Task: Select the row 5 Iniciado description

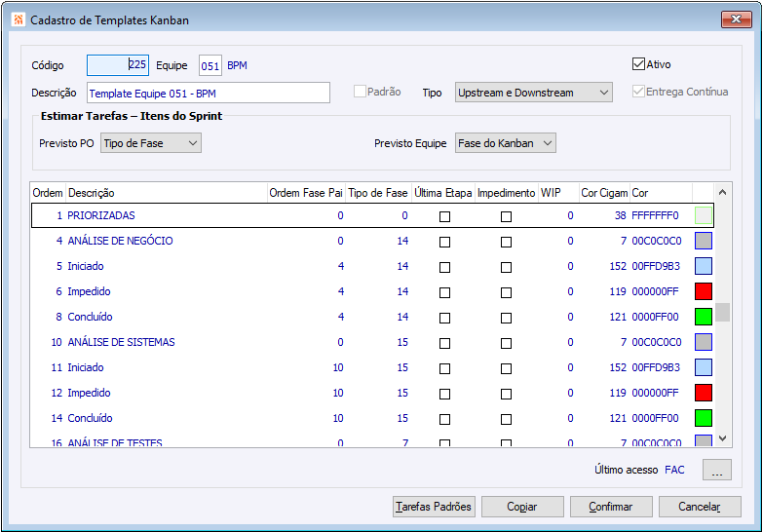Action: [86, 266]
